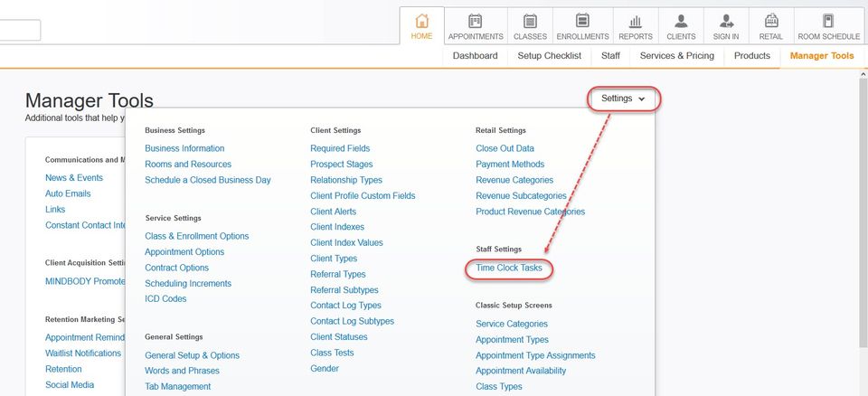868x396 pixels.
Task: Open Prospect Stages link
Action: (342, 164)
